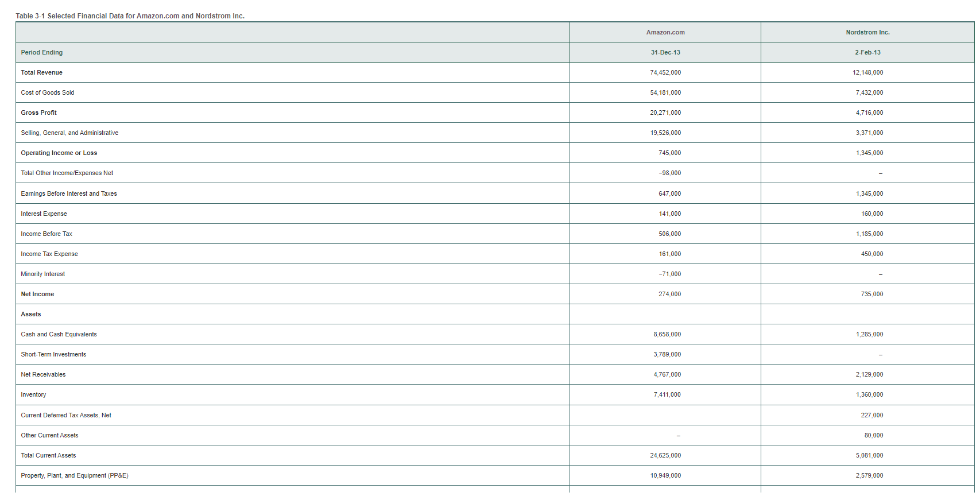Click Amazon other income value −98,000
Viewport: 980px width, 500px height.
tap(670, 173)
